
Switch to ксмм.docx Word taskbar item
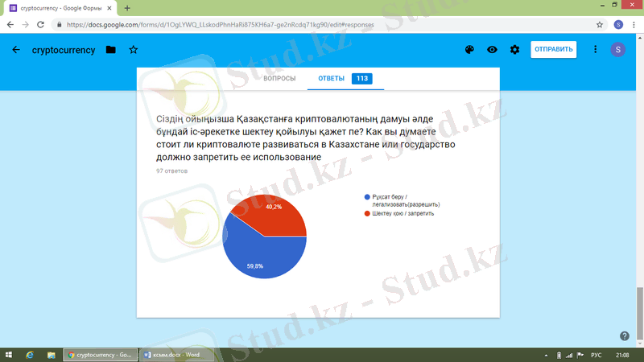click(x=176, y=355)
